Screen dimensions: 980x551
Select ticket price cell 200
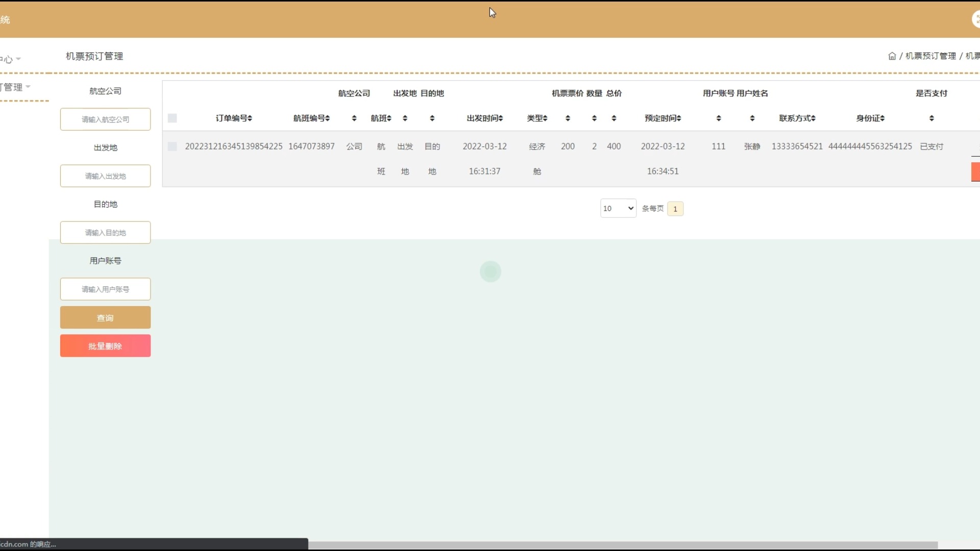pyautogui.click(x=568, y=146)
